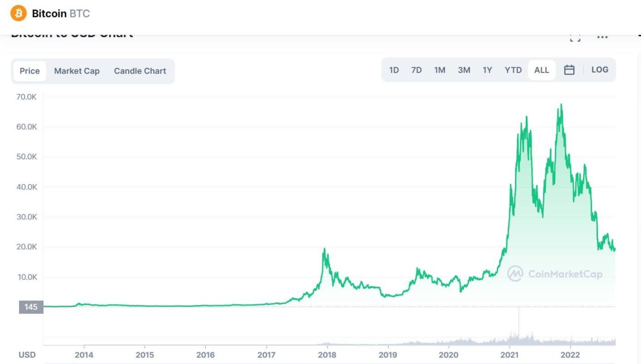This screenshot has height=364, width=641.
Task: Choose the 1M time range
Action: click(440, 70)
